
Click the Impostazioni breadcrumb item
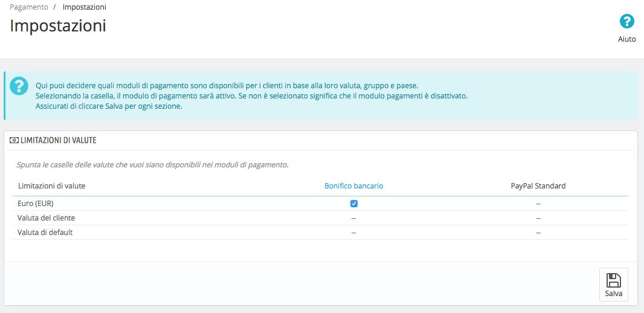[85, 7]
